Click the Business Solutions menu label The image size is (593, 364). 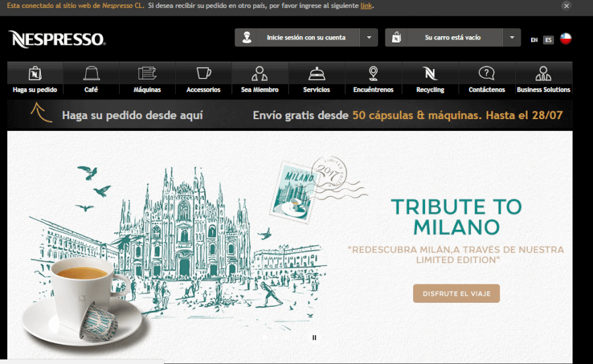pos(544,90)
